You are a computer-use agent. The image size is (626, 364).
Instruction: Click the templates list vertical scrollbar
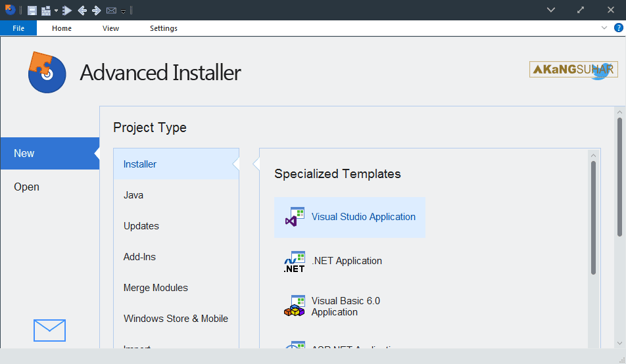[x=593, y=217]
